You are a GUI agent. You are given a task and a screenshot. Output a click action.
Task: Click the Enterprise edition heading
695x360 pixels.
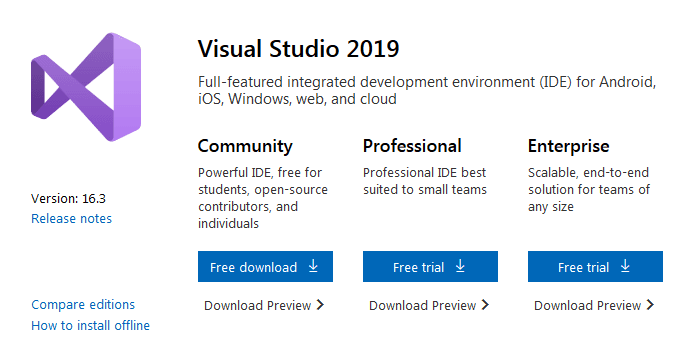tap(568, 146)
